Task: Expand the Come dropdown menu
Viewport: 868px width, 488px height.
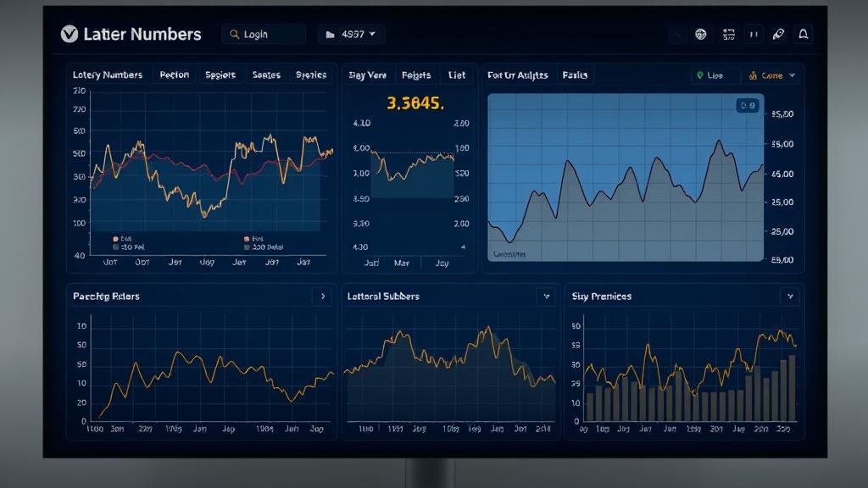Action: 772,75
